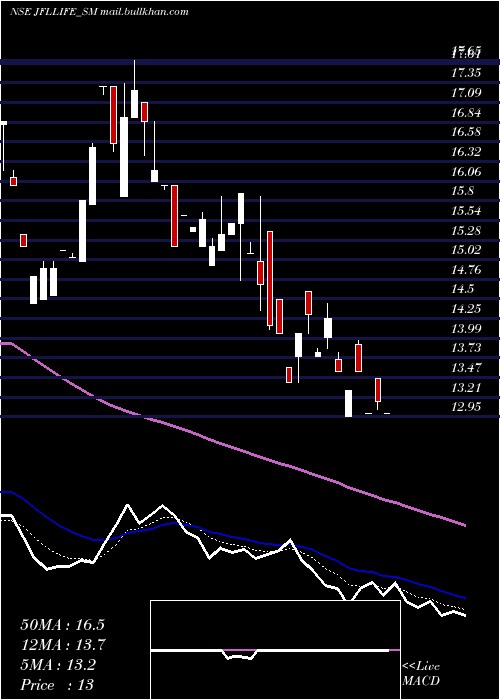Click the chart title 'NSE JFLLIFE_SM mail.bullkhan.com'
Screen dimensions: 500x700
click(x=99, y=12)
